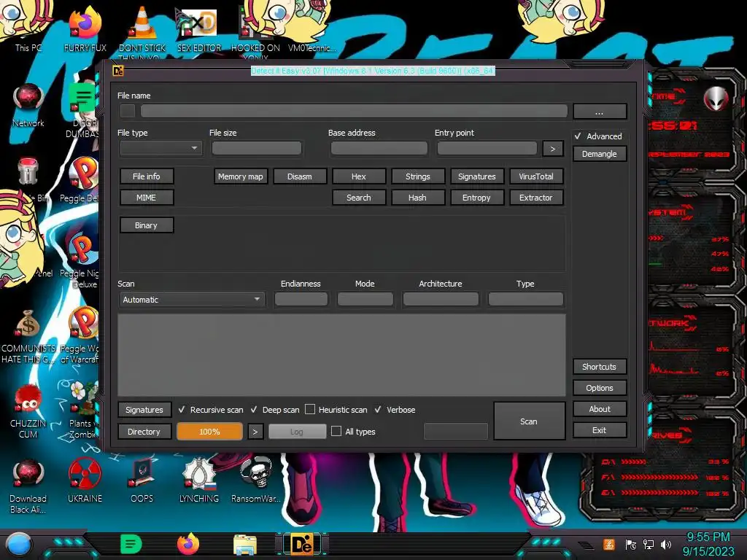Open the Strings view
This screenshot has width=747, height=560.
coord(418,176)
